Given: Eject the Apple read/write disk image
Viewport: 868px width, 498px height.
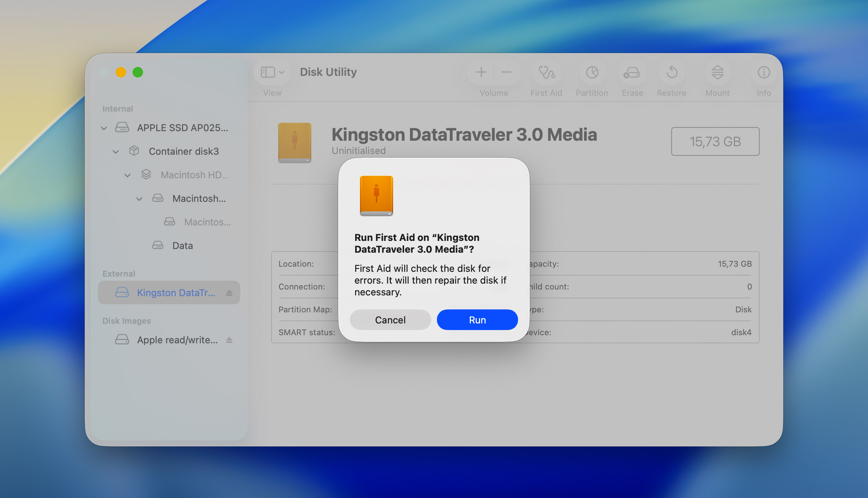Looking at the screenshot, I should click(x=229, y=340).
